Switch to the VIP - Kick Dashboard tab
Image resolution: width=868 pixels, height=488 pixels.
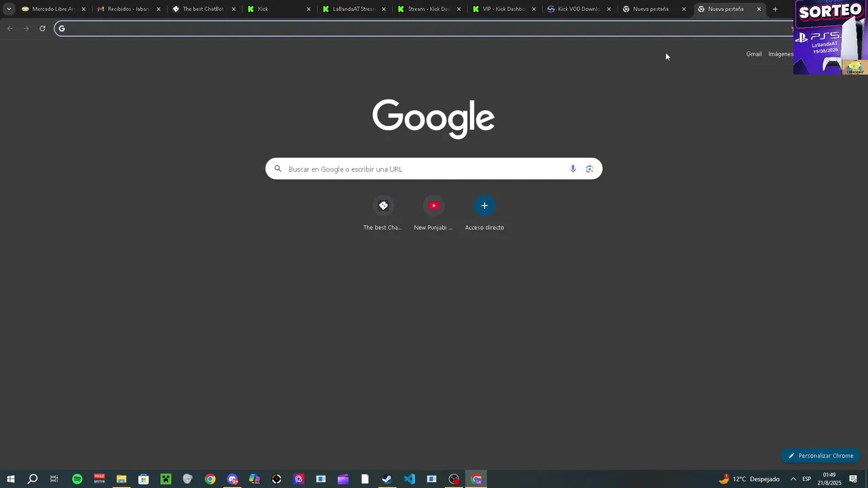[504, 9]
